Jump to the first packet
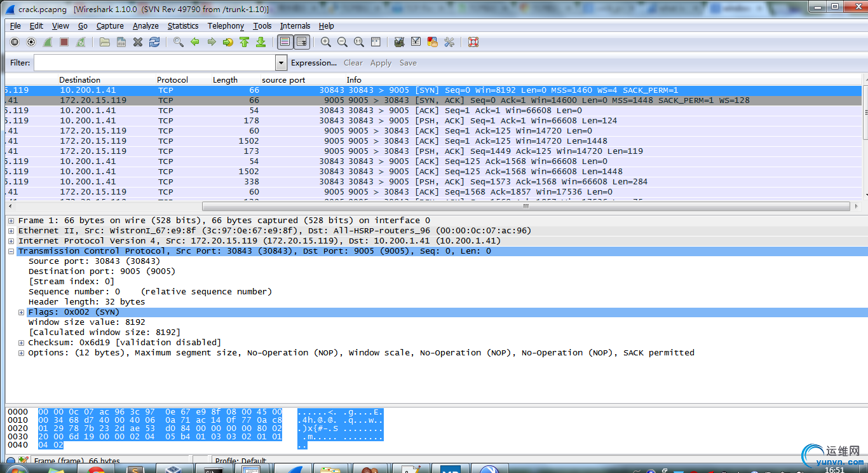Viewport: 868px width, 473px height. [245, 42]
